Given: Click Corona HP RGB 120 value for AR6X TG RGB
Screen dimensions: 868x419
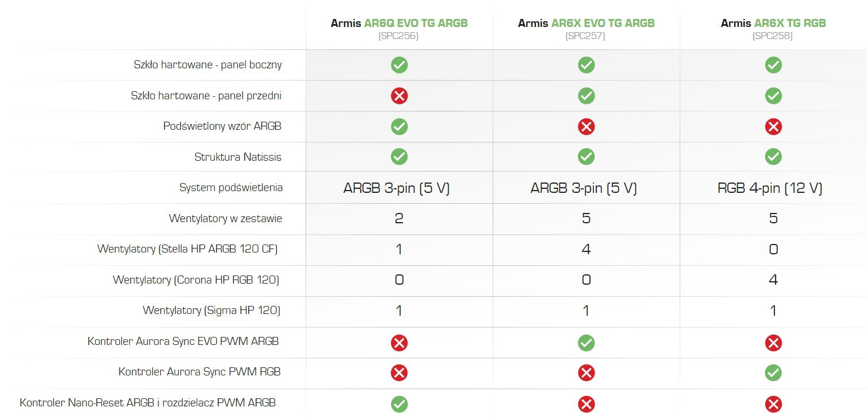Looking at the screenshot, I should (x=773, y=280).
